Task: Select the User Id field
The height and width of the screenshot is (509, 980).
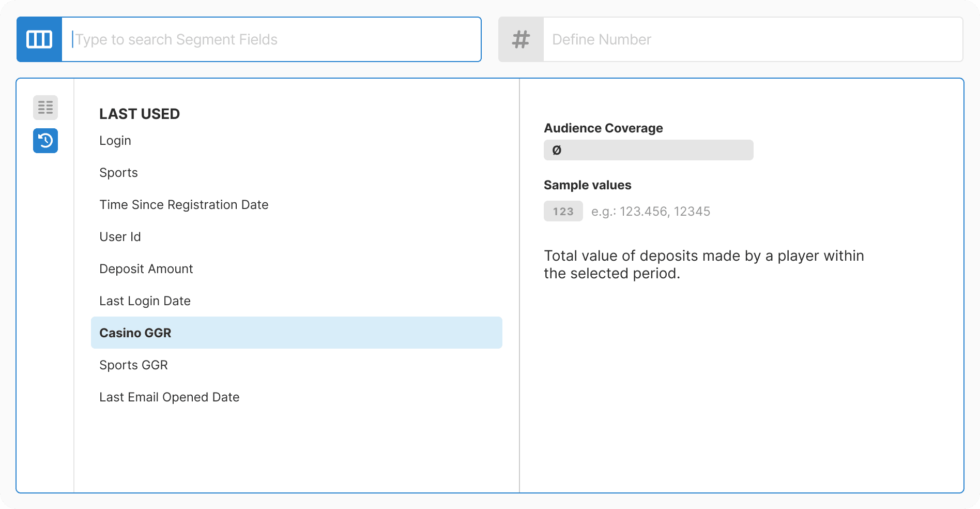Action: tap(120, 236)
